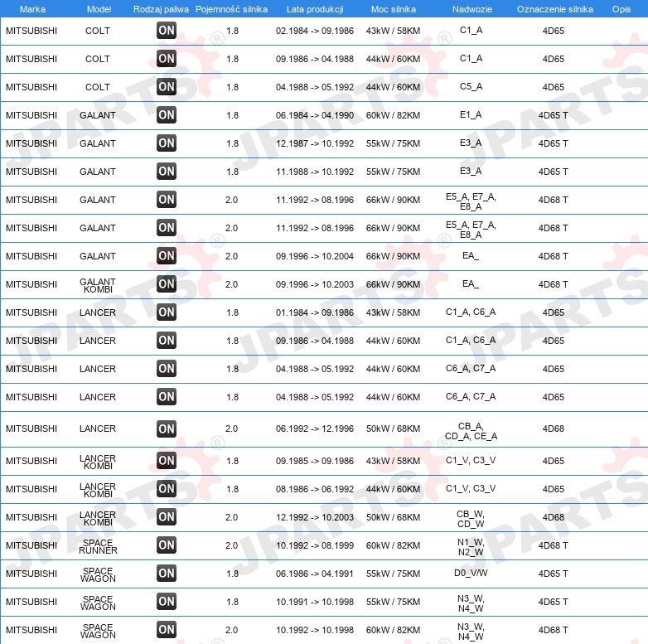Image resolution: width=648 pixels, height=644 pixels.
Task: Select date range 02.1984 -> 09.1986
Action: (315, 31)
